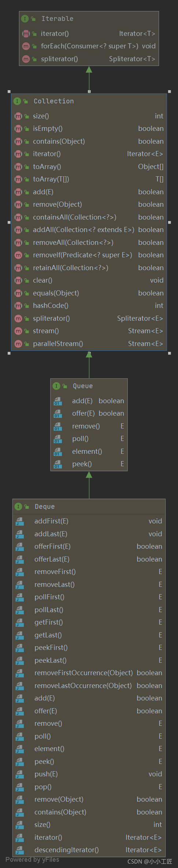Click method icon of forEach(Consumer) row
Image resolution: width=178 pixels, height=868 pixels.
point(26,46)
